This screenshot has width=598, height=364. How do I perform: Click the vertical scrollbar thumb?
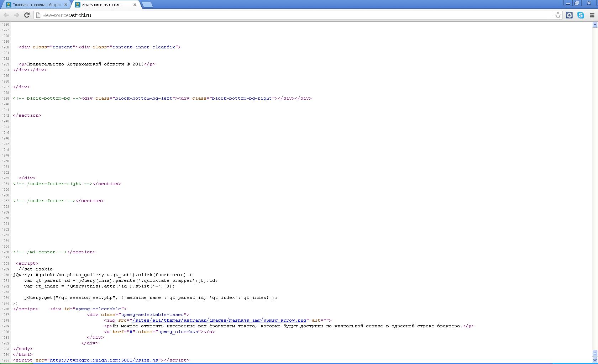click(x=595, y=354)
